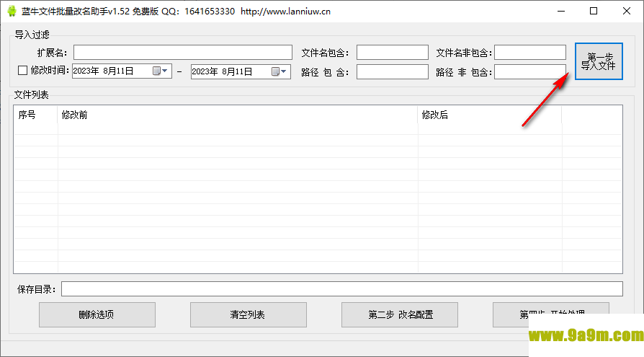
Task: Click the 路径 非 包含 input field
Action: pos(529,72)
